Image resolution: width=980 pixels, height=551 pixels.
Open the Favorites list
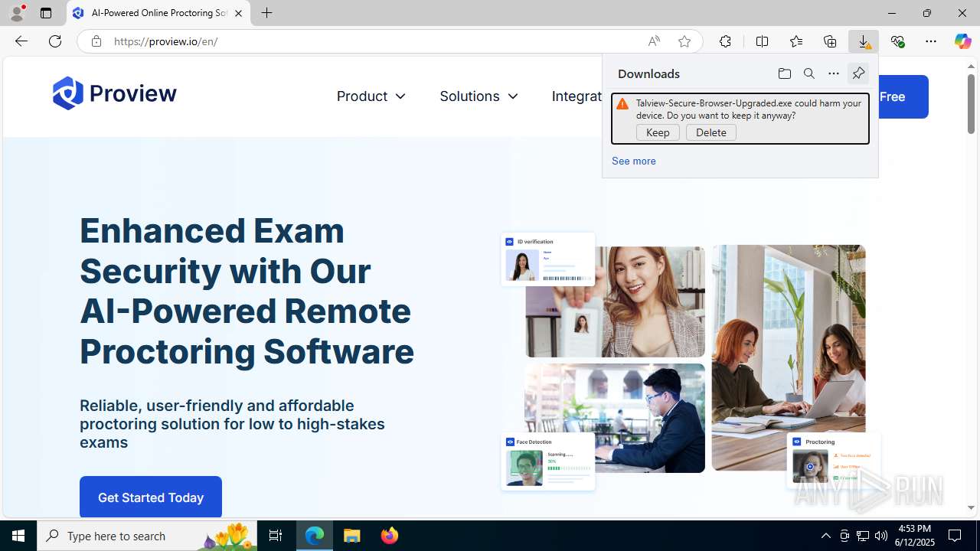click(796, 41)
